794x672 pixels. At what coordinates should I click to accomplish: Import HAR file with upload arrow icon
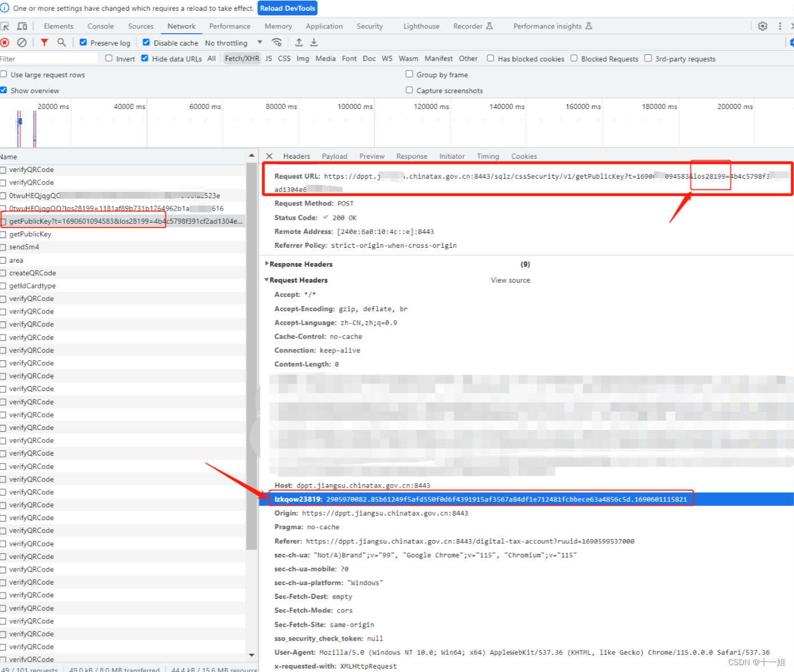pos(299,42)
